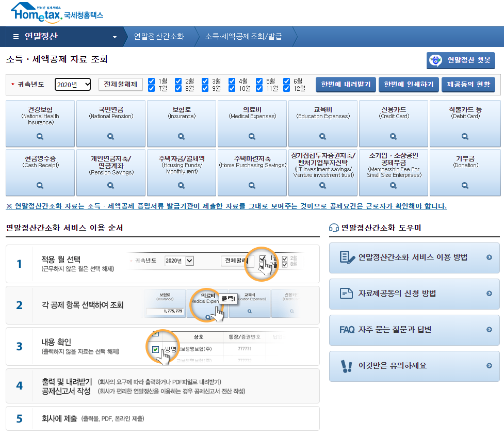
Task: Click the ※ 연말정산간소화 자료는 notice link
Action: click(226, 206)
